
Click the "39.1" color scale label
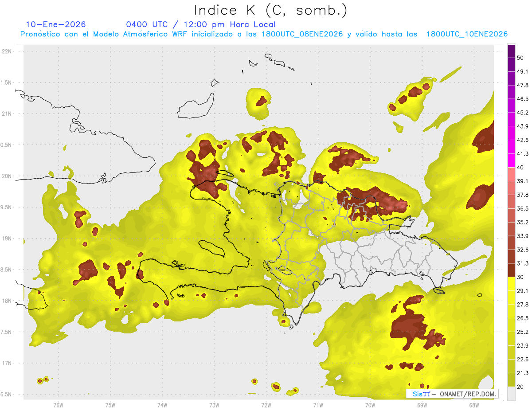[x=523, y=181]
